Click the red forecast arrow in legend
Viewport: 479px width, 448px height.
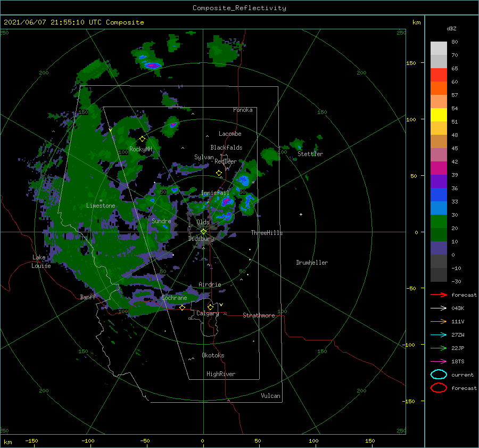pos(439,295)
